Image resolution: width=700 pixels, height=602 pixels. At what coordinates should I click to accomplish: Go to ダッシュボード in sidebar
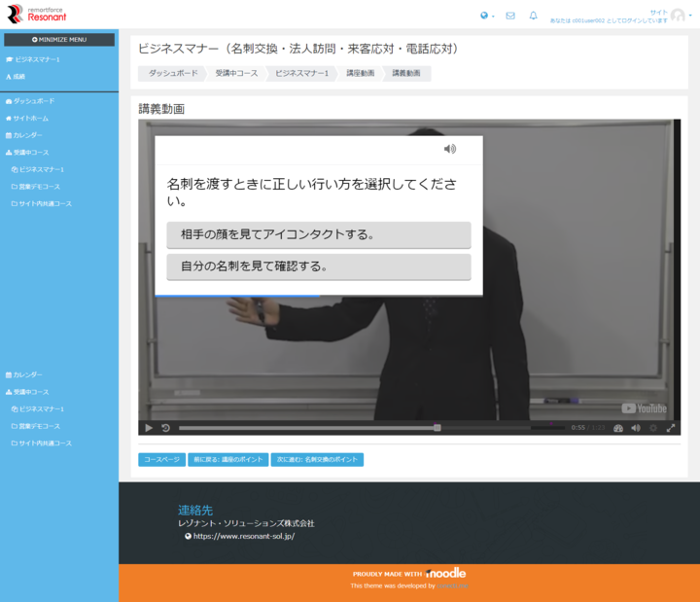[30, 101]
